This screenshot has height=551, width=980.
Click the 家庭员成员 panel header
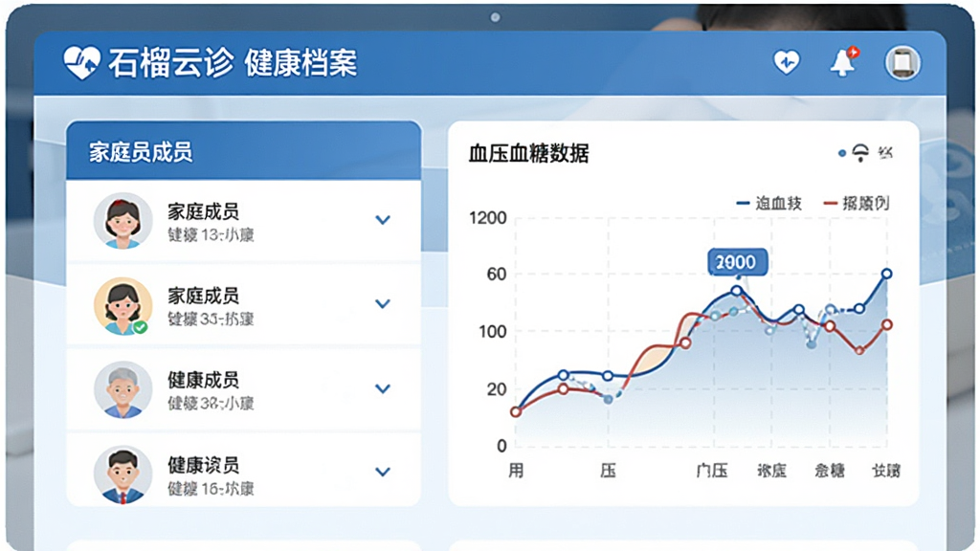coord(244,151)
